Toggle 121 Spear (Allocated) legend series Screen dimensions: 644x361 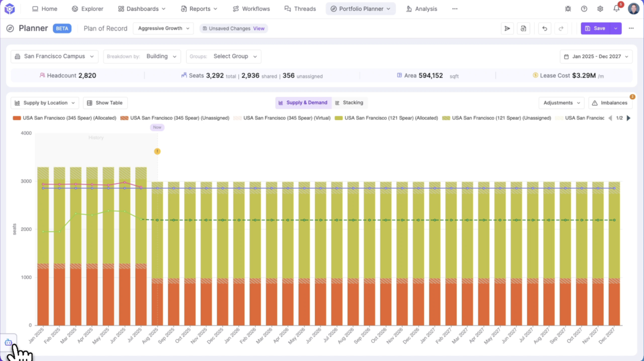386,118
